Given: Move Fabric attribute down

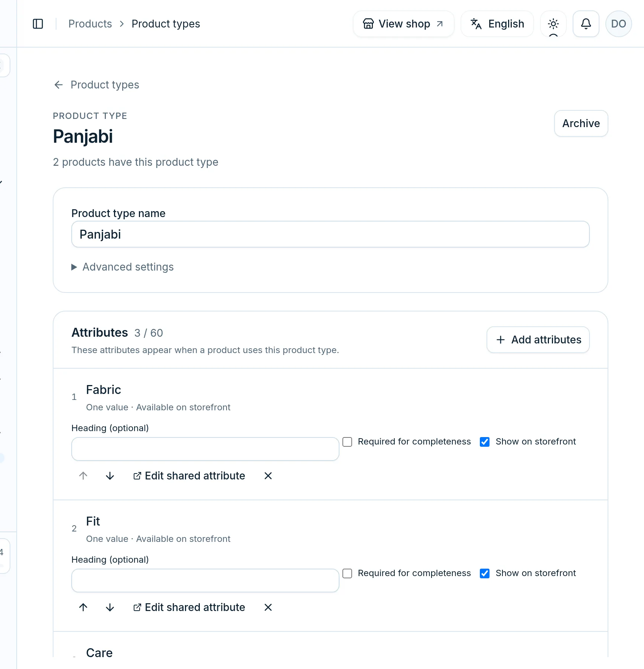Looking at the screenshot, I should tap(110, 476).
